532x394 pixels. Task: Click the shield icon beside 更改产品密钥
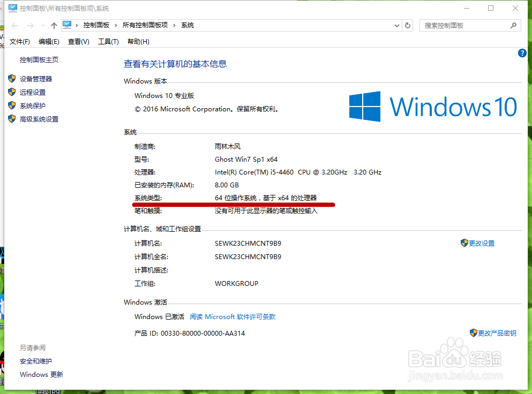474,332
